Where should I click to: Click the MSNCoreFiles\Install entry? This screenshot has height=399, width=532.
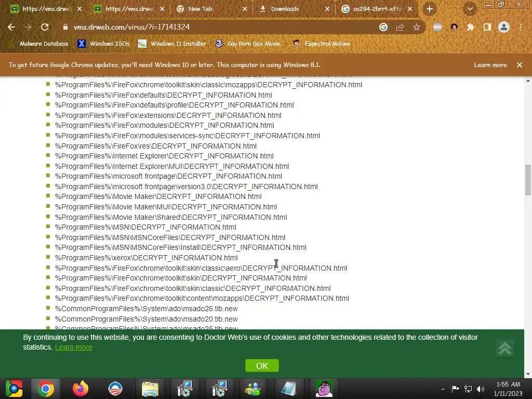[x=180, y=247]
